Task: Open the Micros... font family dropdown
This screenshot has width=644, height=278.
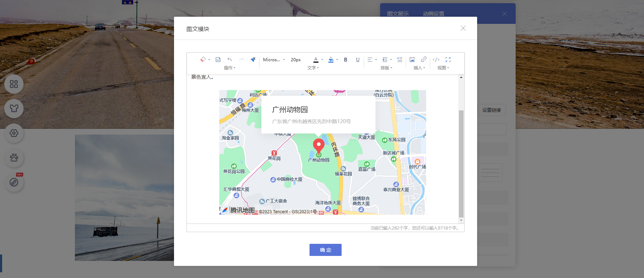Action: click(274, 60)
